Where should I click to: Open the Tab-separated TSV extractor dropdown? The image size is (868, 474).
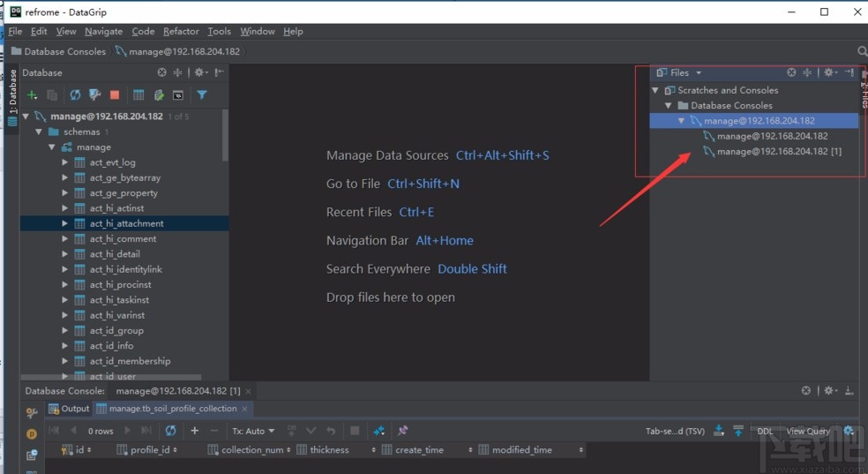675,431
